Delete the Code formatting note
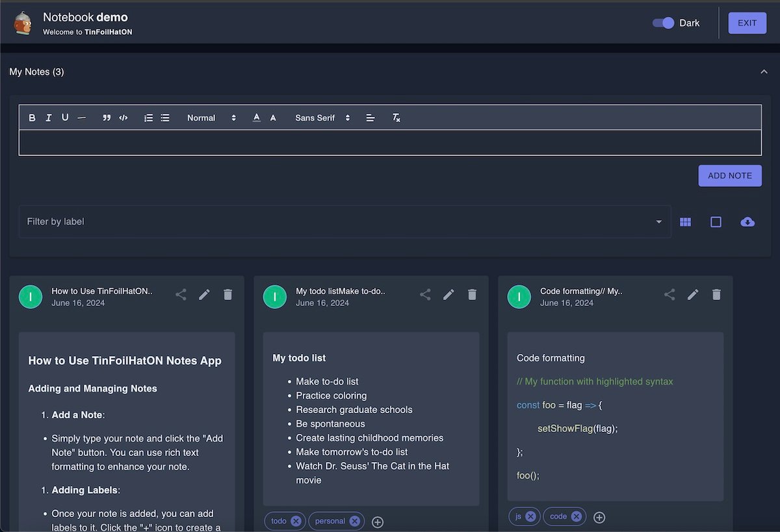Screen dimensions: 780x532 pyautogui.click(x=716, y=295)
